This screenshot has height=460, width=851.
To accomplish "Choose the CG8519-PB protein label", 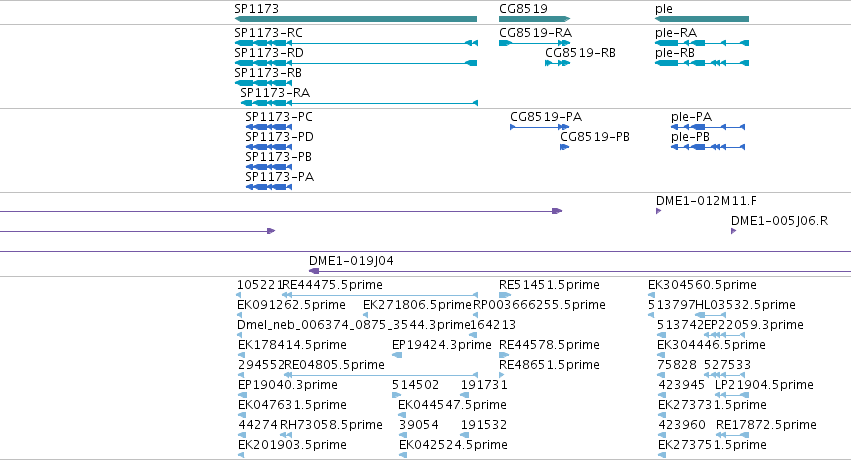I will pos(595,137).
